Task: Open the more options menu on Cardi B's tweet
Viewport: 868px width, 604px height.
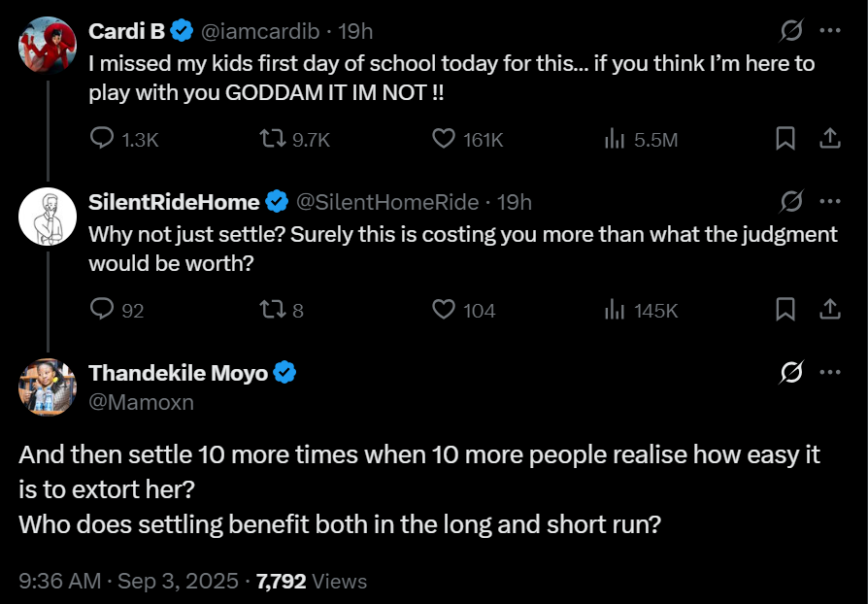Action: tap(830, 31)
